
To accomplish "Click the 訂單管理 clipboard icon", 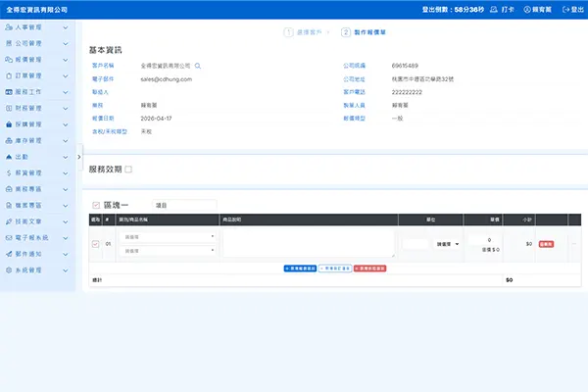I will (x=9, y=75).
